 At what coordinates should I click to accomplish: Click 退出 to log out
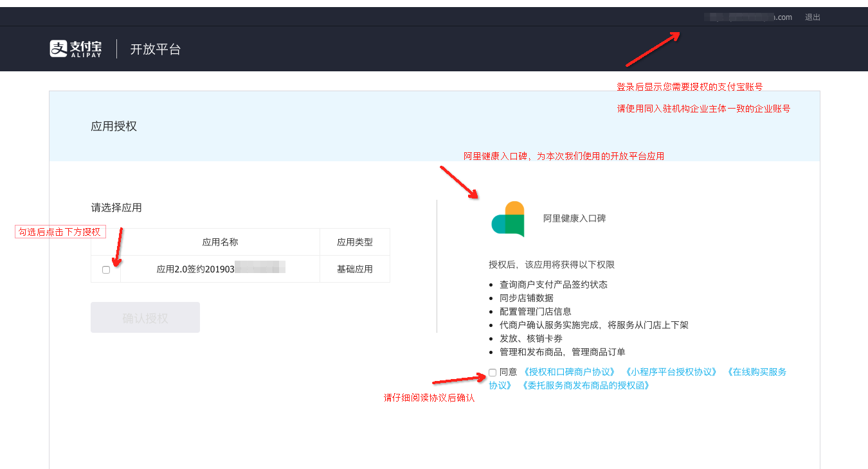813,17
